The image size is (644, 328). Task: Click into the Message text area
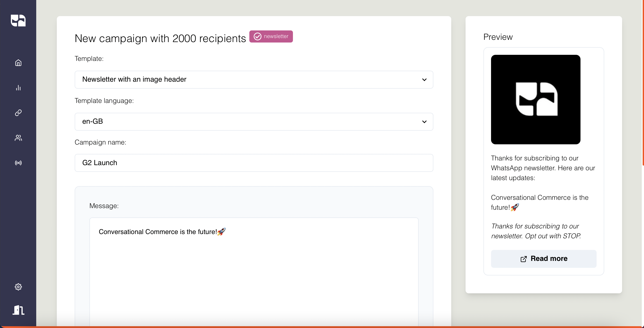(x=254, y=270)
